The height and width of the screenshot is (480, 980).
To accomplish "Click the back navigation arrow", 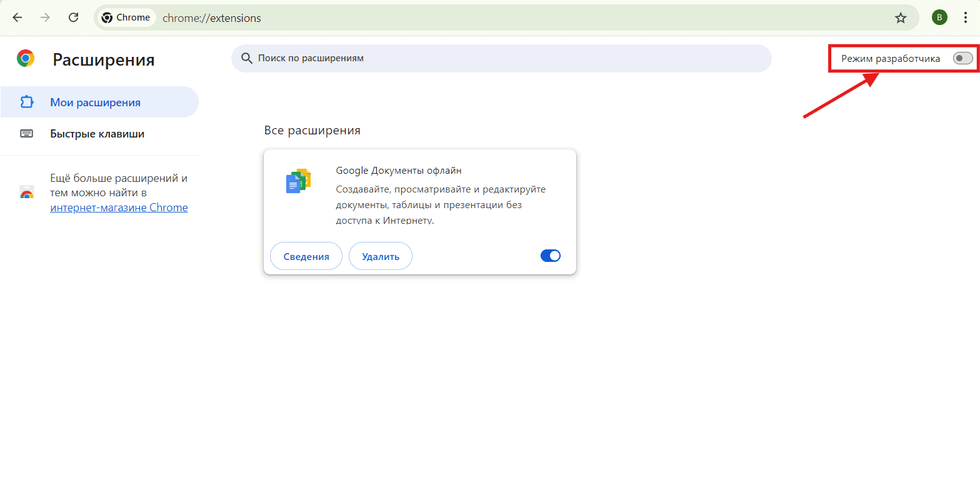I will pos(17,17).
